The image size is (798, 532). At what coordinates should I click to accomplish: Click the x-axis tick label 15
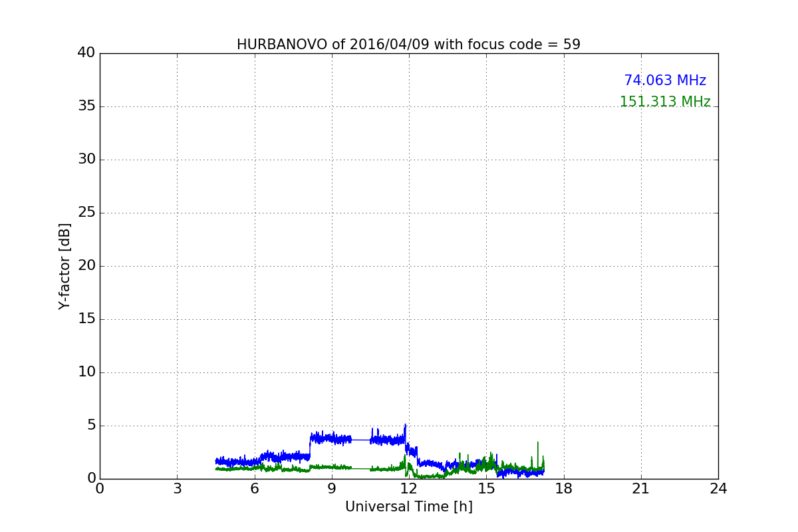pos(486,489)
